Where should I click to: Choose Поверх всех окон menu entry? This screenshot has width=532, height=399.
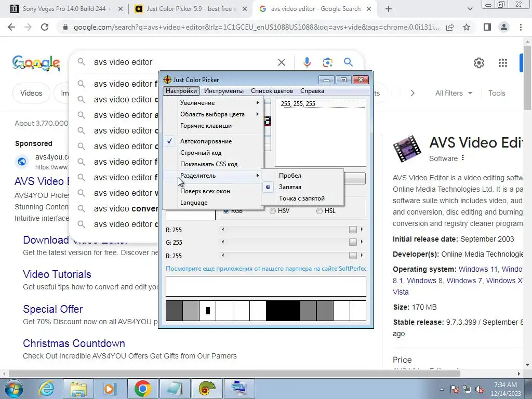click(213, 191)
